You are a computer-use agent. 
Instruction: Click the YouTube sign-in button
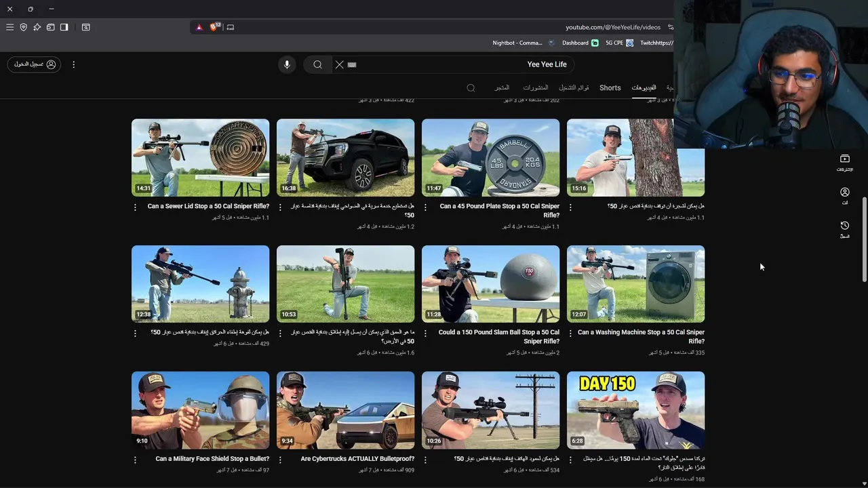[x=34, y=64]
